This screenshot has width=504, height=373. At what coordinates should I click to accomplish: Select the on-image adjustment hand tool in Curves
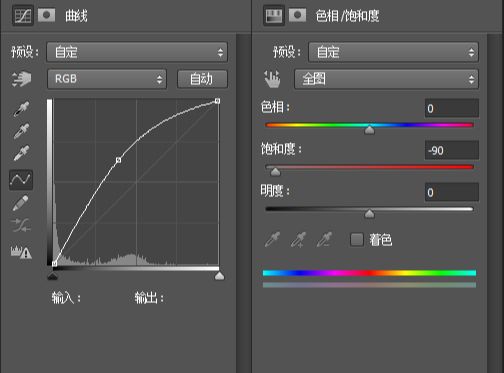click(21, 79)
